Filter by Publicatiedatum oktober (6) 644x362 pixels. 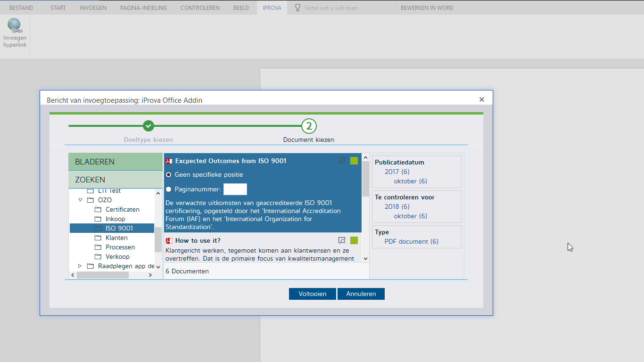pyautogui.click(x=411, y=181)
